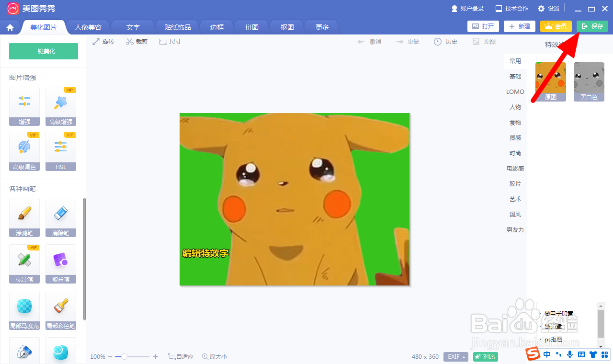Toggle Sogou punctuation mode
This screenshot has height=364, width=613.
tap(558, 354)
